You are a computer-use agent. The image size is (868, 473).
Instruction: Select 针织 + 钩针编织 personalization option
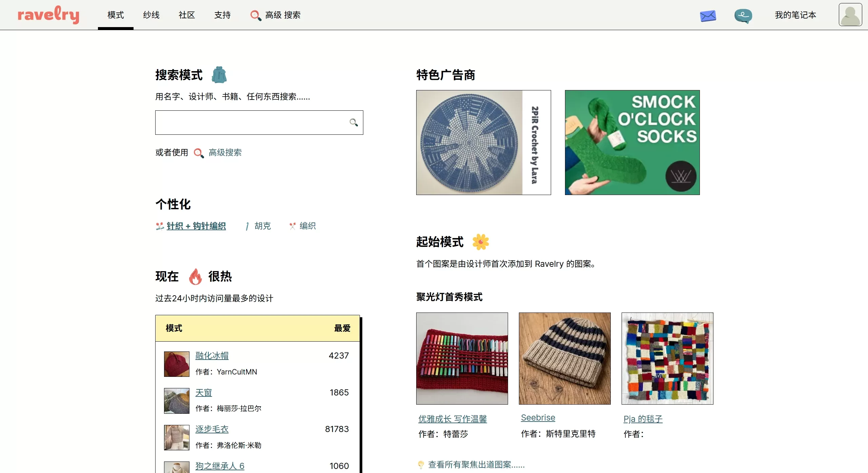tap(196, 226)
